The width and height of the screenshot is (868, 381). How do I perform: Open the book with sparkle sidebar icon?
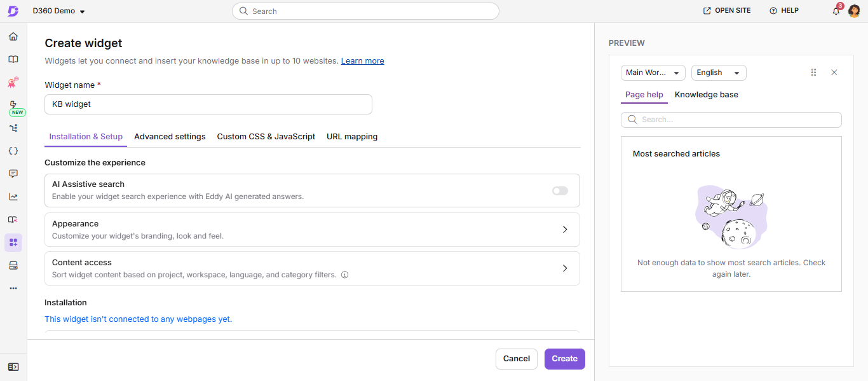[x=13, y=219]
